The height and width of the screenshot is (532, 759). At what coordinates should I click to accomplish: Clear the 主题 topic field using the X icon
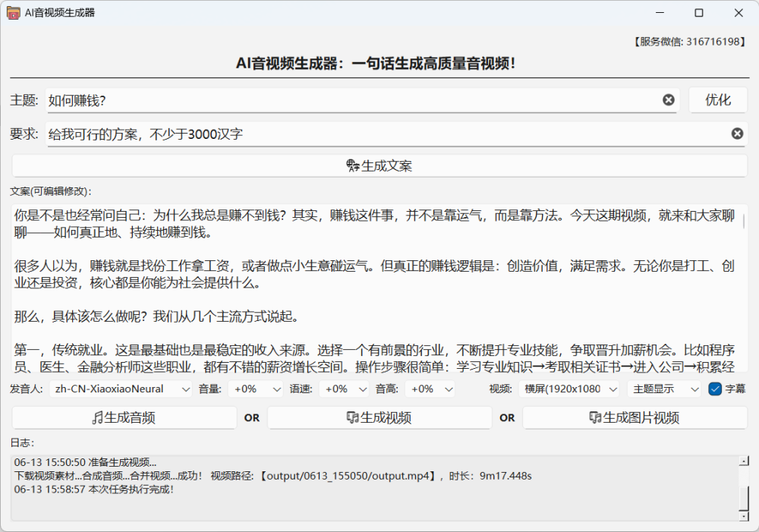668,99
